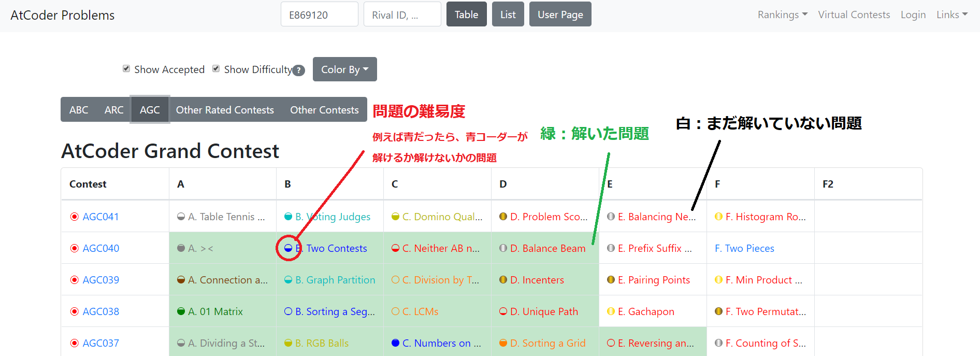Switch to the ABC contest tab
The width and height of the screenshot is (980, 356).
(79, 110)
